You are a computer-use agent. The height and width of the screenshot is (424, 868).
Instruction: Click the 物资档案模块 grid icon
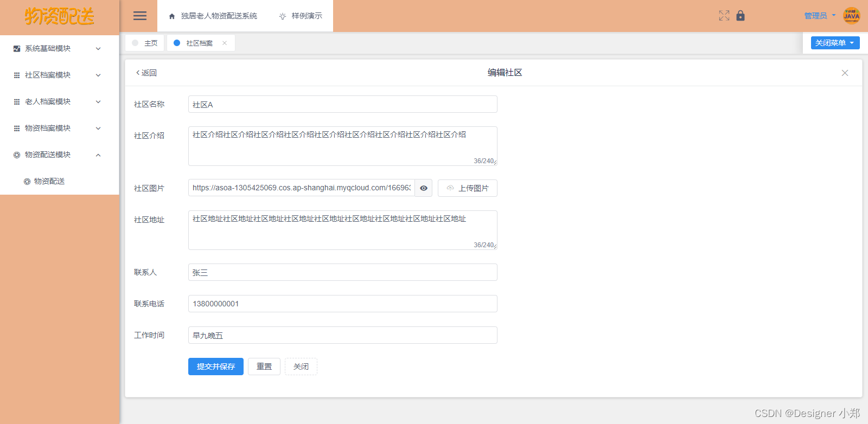click(17, 129)
